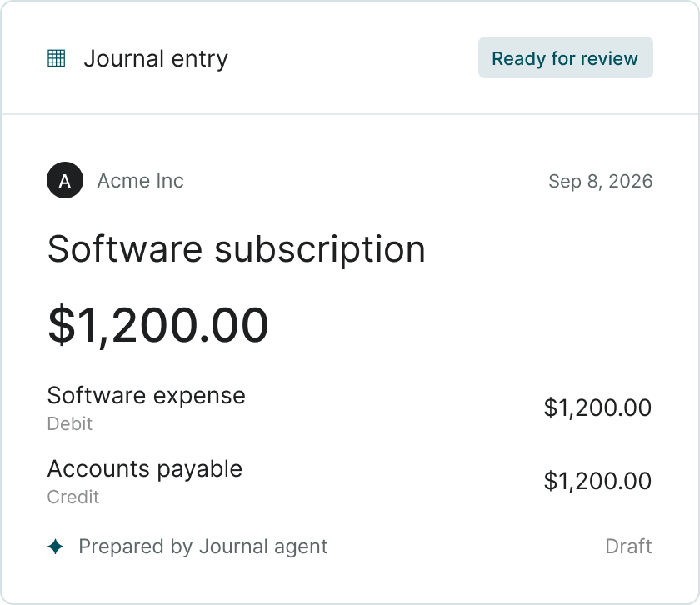Open the Ready for review status badge
Viewport: 700px width, 605px height.
coord(566,57)
